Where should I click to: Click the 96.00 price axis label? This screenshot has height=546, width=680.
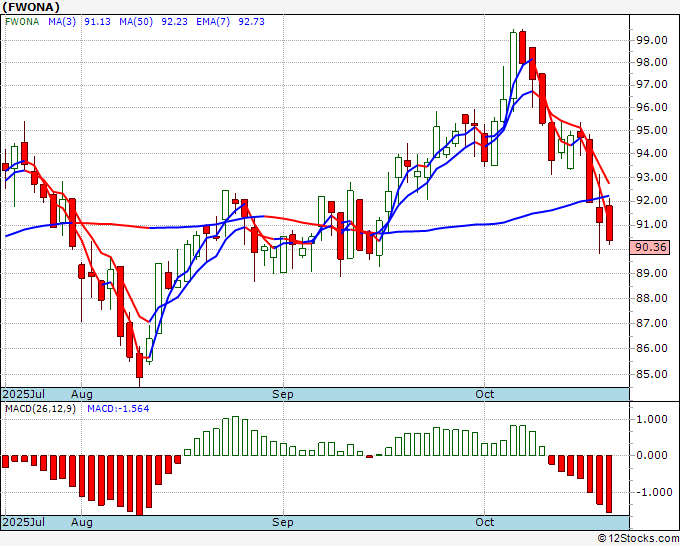click(x=651, y=107)
